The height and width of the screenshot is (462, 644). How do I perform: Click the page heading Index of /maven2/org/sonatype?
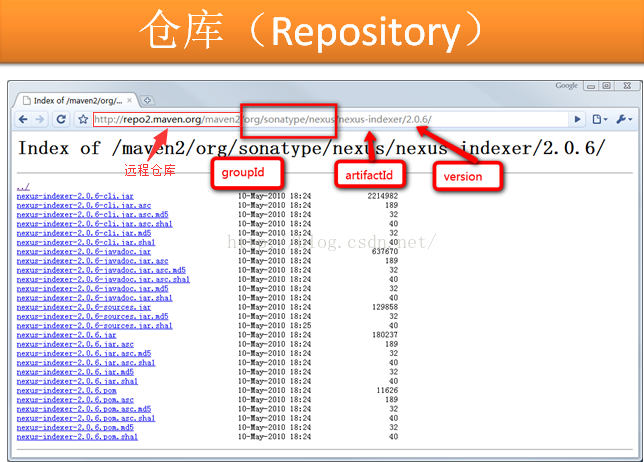[x=312, y=148]
